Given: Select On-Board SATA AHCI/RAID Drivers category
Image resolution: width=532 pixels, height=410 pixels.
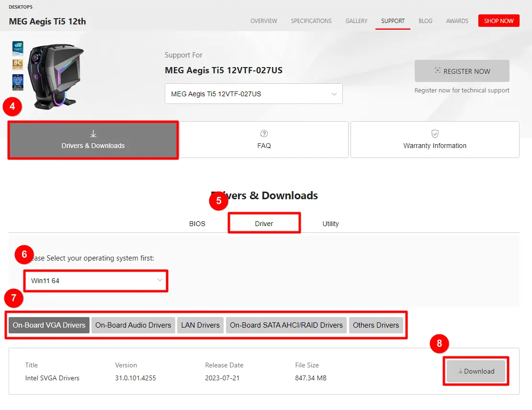Looking at the screenshot, I should [286, 325].
